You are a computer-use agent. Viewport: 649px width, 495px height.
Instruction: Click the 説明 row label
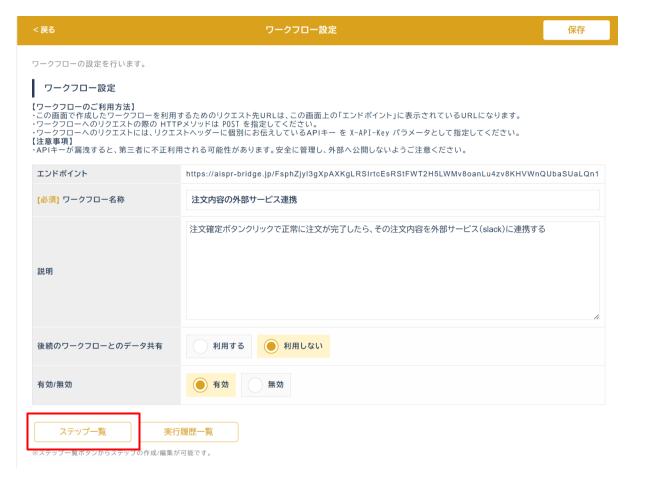(45, 272)
